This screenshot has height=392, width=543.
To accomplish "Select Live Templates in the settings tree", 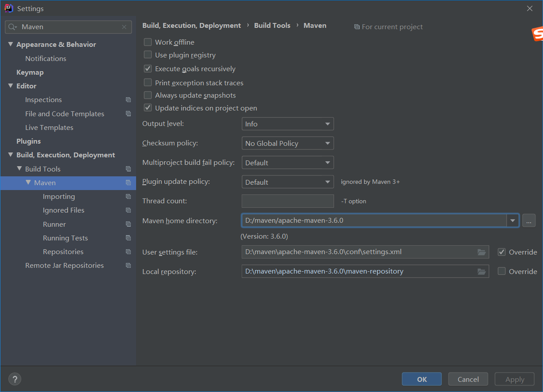I will tap(49, 127).
